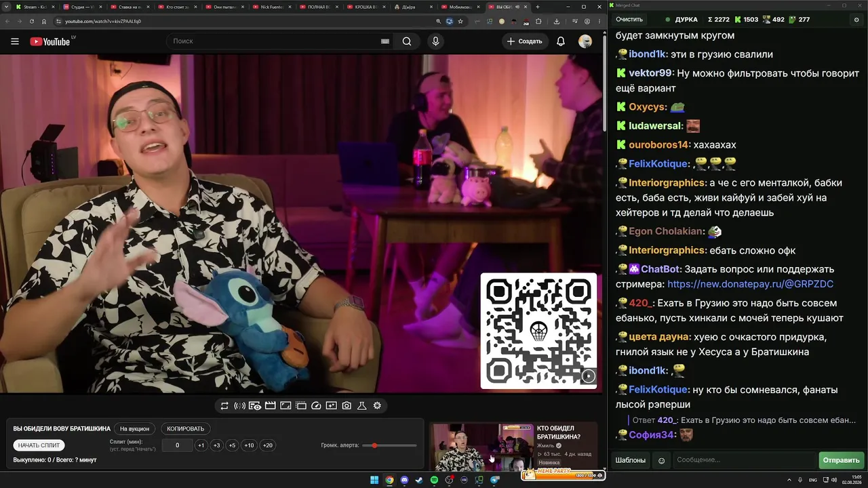Click the eye overlay icon in the player toolbar
868x488 pixels.
tap(255, 406)
